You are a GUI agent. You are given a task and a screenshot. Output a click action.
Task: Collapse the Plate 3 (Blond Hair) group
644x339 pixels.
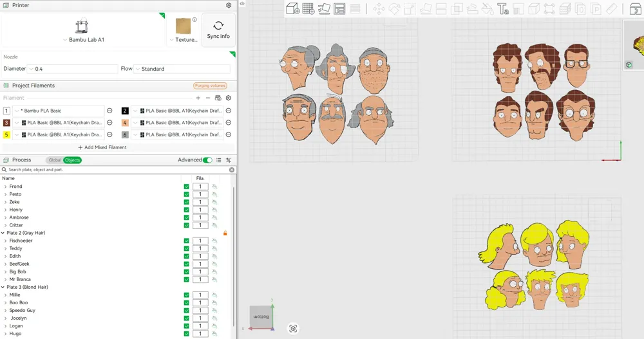(x=3, y=288)
